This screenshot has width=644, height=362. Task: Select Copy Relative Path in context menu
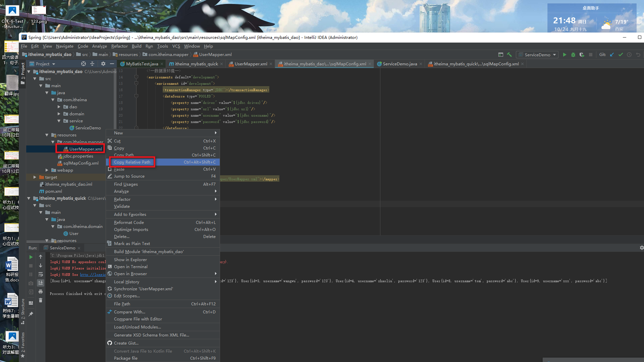132,162
